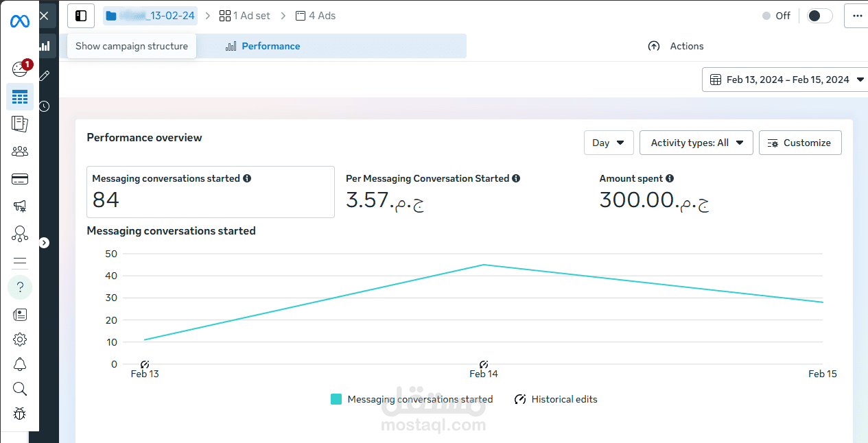Select the Messaging conversations started metric card
This screenshot has width=868, height=443.
coord(210,192)
